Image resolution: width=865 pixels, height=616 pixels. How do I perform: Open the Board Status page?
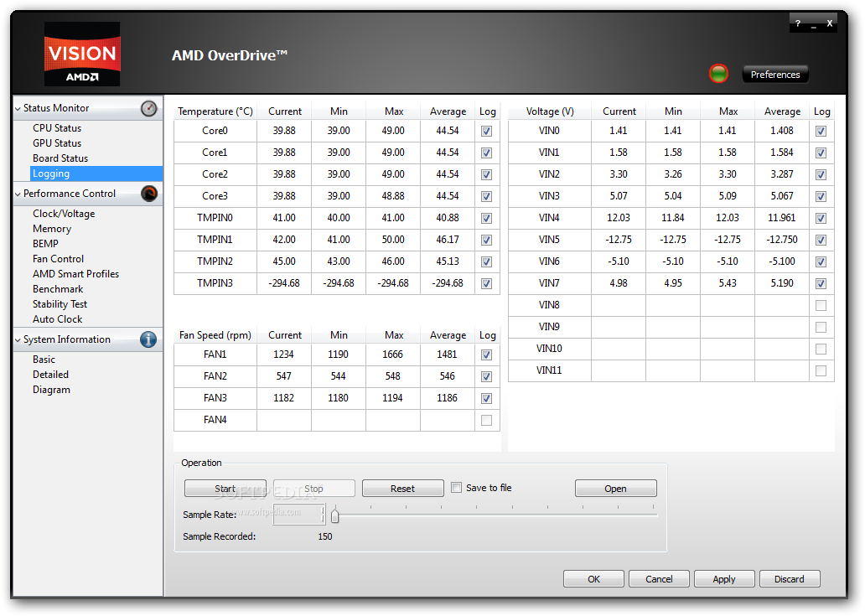tap(60, 158)
